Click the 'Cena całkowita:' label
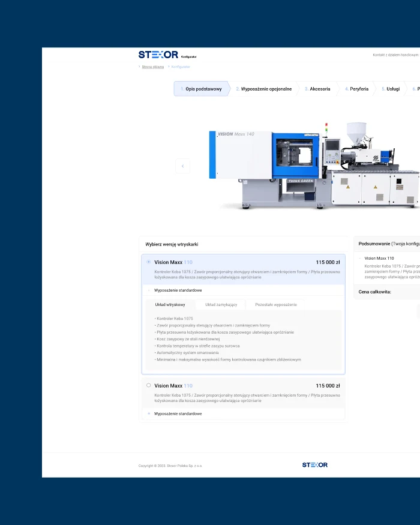This screenshot has width=420, height=525. (x=374, y=292)
